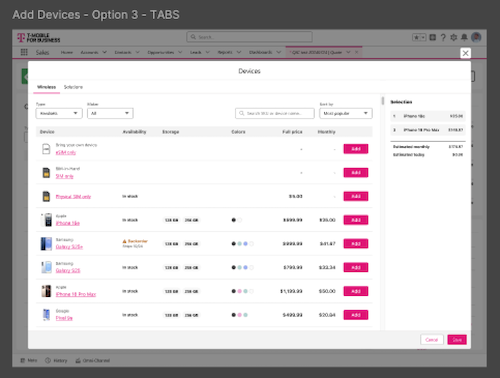Open the Type dropdown filter

(59, 113)
